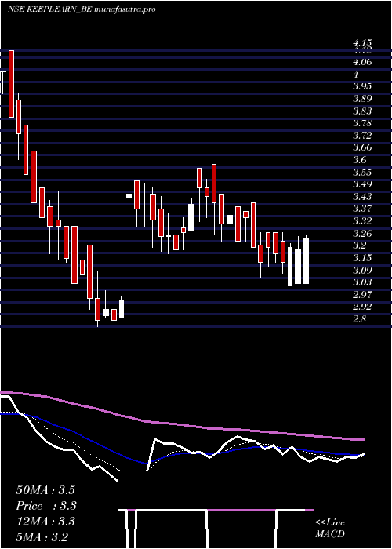Viewport: 392px width, 549px height.
Task: Click the 2.8 price axis label
Action: pos(359,319)
